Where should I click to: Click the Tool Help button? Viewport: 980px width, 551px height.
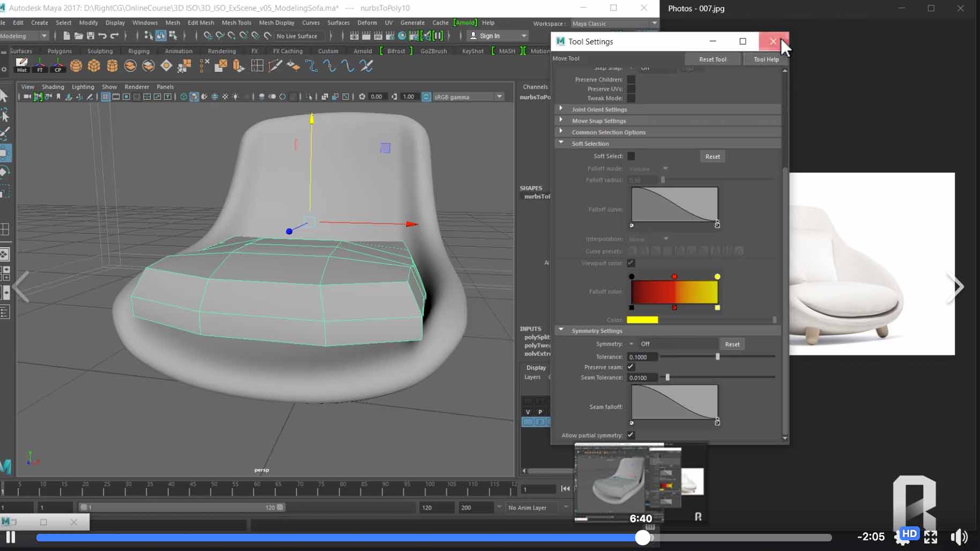(x=766, y=59)
